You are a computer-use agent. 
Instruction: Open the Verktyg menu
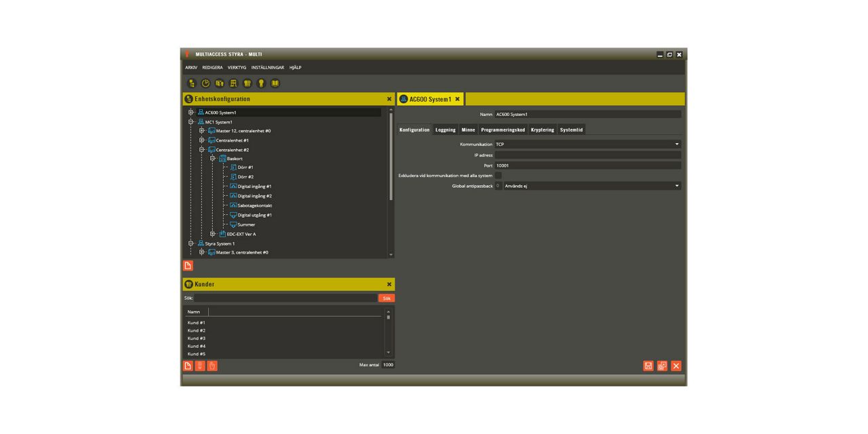click(x=237, y=68)
